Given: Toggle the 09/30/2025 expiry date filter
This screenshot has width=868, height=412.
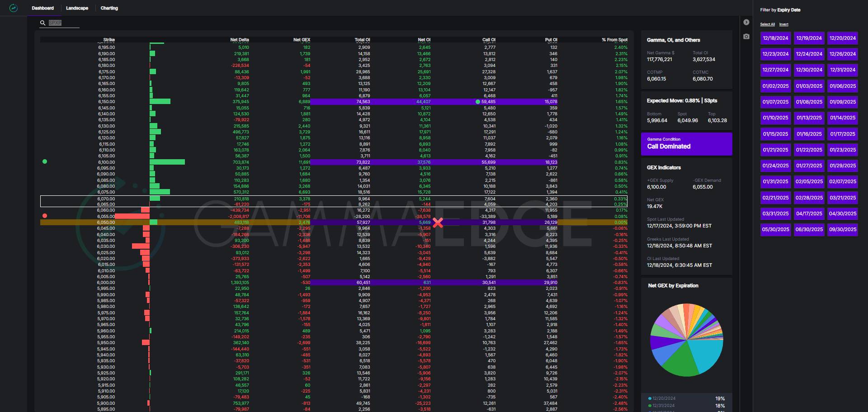Looking at the screenshot, I should pyautogui.click(x=842, y=229).
